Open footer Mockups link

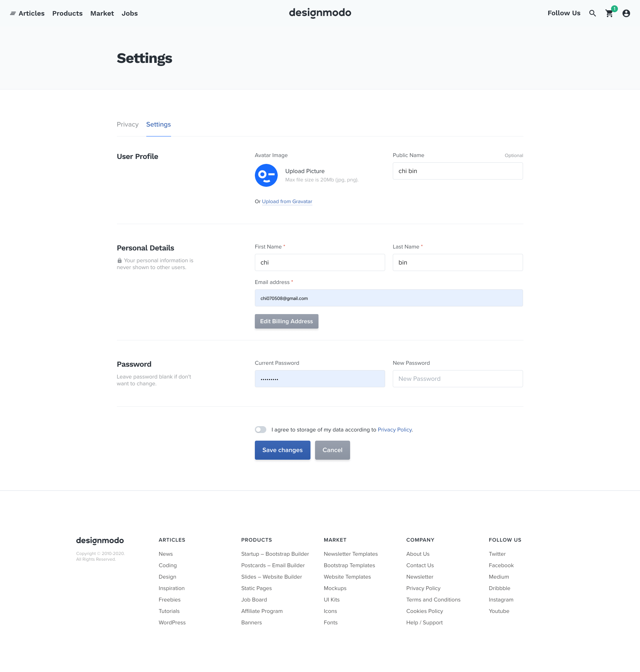[335, 588]
